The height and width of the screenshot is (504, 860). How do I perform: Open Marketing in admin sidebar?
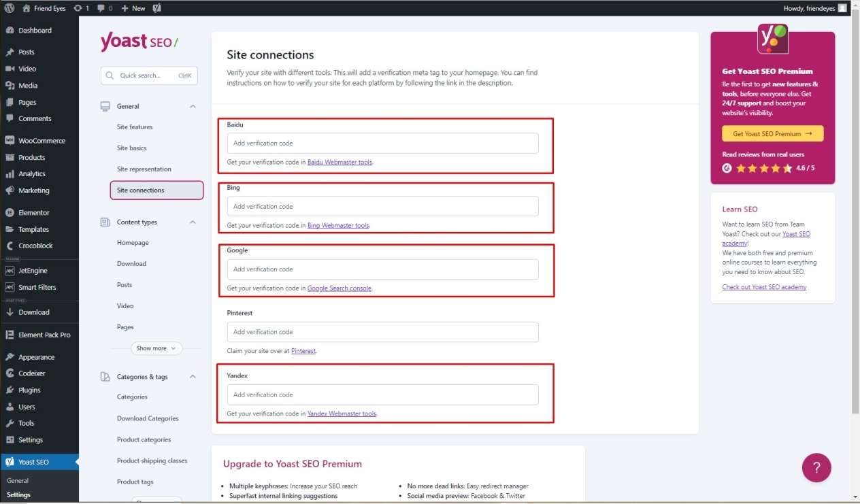pos(34,190)
